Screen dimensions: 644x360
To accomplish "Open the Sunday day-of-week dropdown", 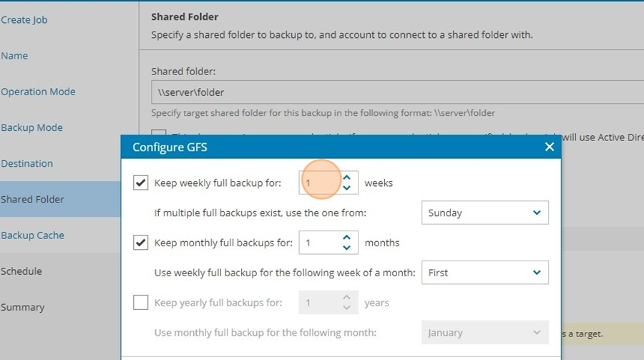I will tap(484, 213).
